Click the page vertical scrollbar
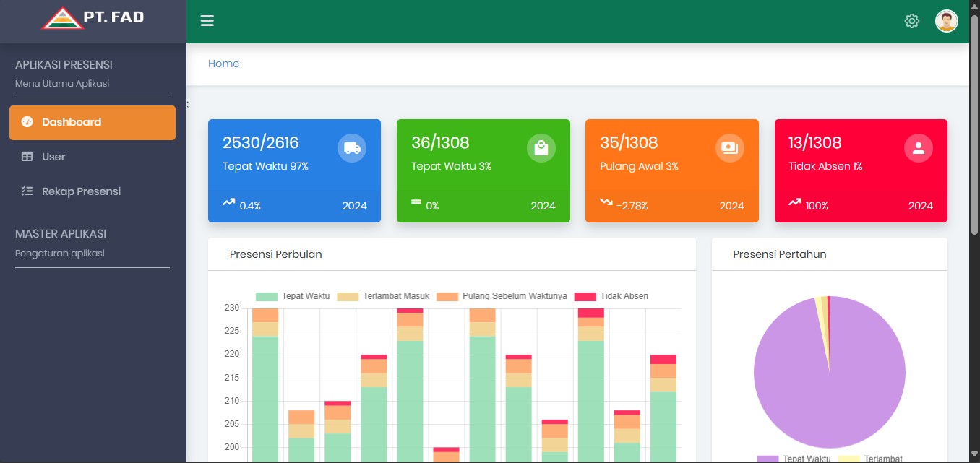This screenshot has width=980, height=463. coord(974,123)
